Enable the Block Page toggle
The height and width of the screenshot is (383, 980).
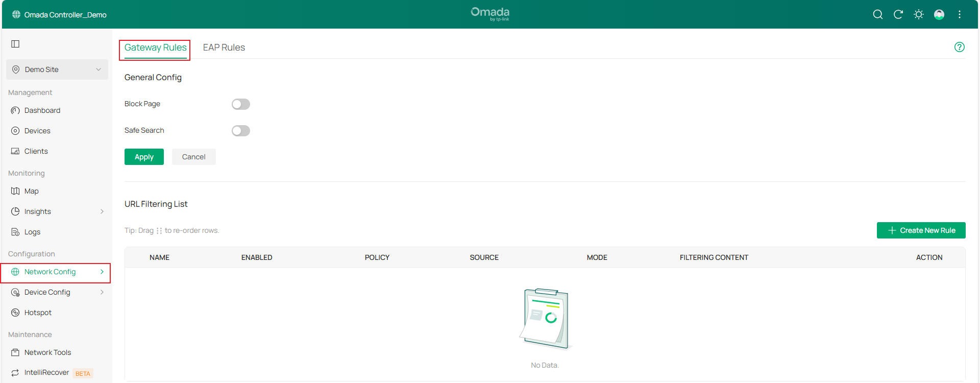[x=241, y=104]
